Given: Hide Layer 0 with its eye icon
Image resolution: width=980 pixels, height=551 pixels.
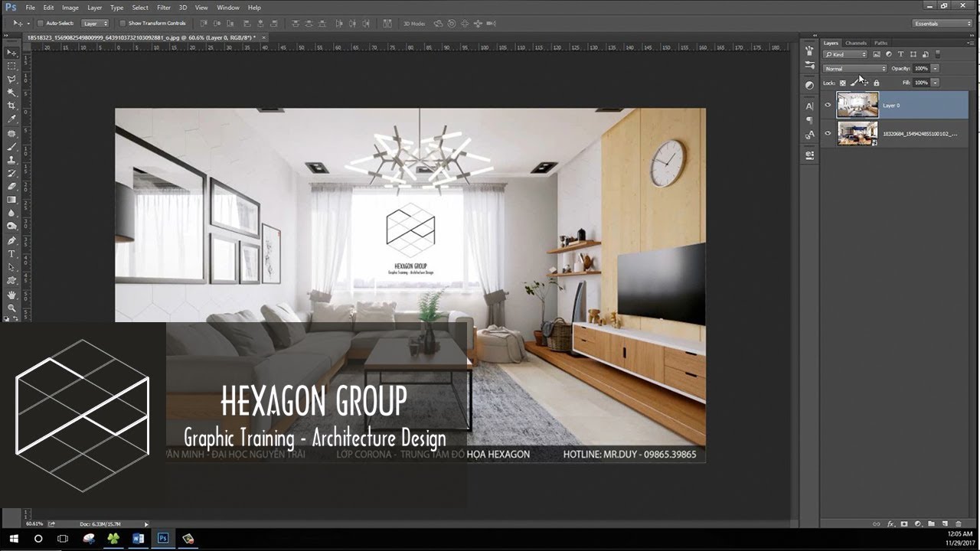Looking at the screenshot, I should pos(828,105).
